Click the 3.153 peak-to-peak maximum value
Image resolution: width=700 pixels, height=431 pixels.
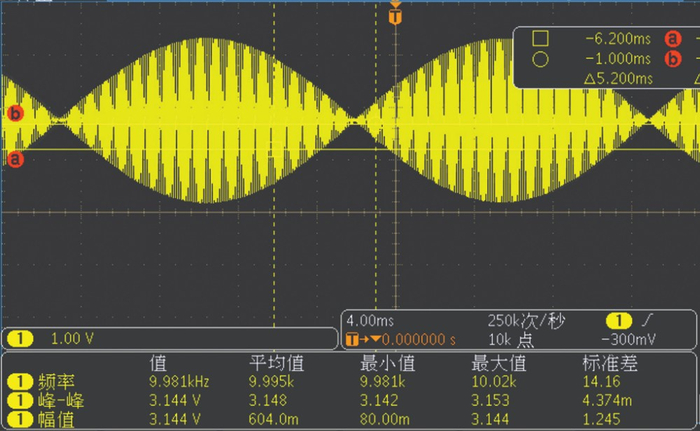(x=490, y=401)
